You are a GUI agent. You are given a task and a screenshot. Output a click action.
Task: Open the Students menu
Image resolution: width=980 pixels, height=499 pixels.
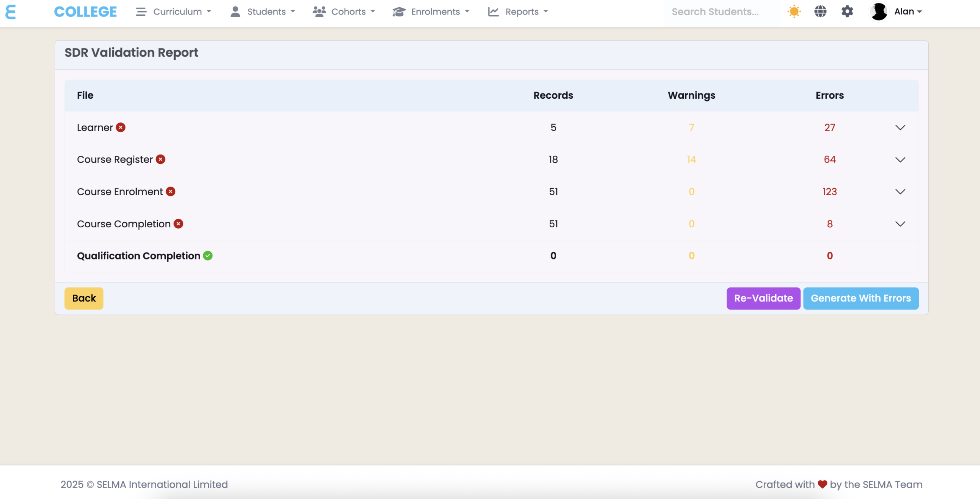coord(263,12)
